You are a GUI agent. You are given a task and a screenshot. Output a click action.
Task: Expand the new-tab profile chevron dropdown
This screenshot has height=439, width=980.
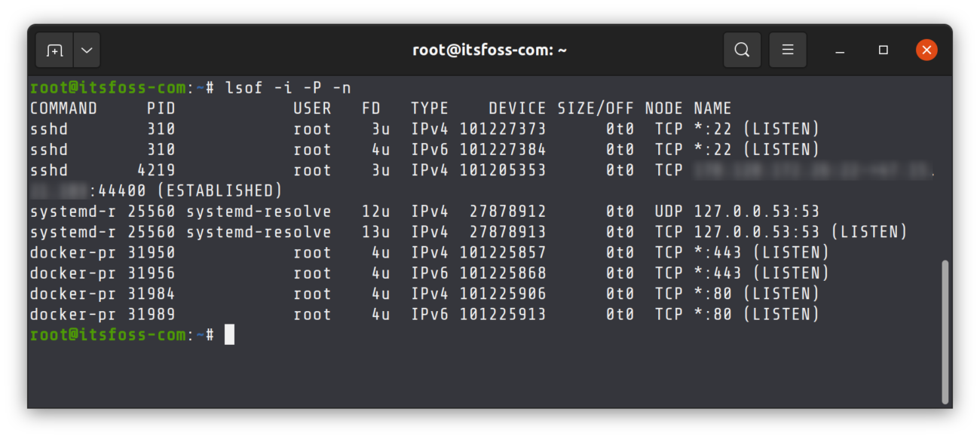pos(86,50)
